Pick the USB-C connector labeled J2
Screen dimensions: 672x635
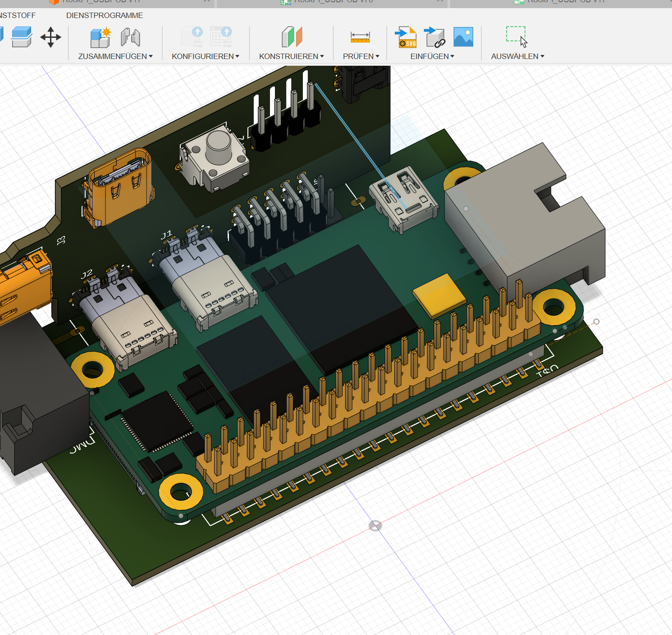pos(126,317)
